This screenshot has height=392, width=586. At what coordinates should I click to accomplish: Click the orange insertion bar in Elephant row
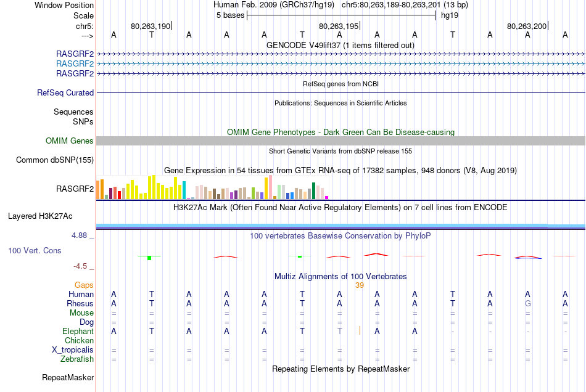pyautogui.click(x=360, y=330)
